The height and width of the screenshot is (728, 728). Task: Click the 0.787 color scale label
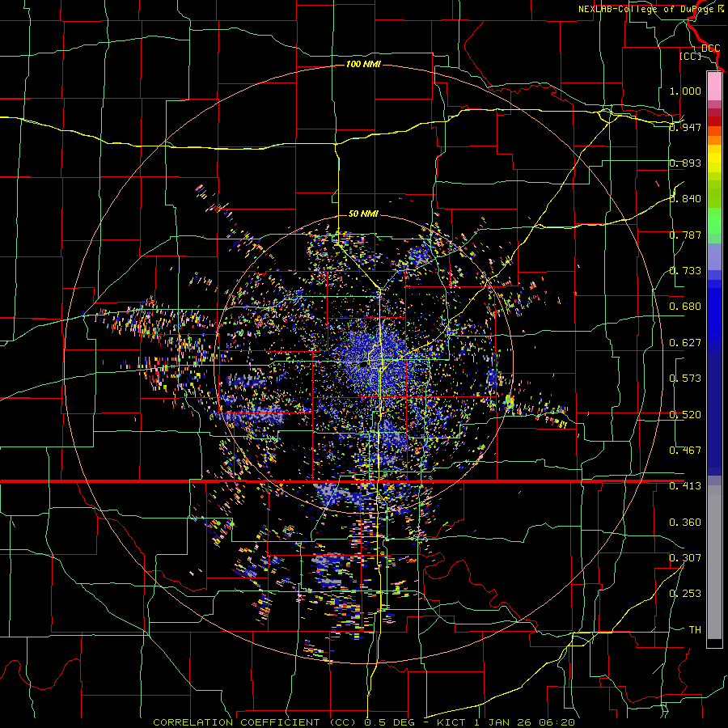685,235
